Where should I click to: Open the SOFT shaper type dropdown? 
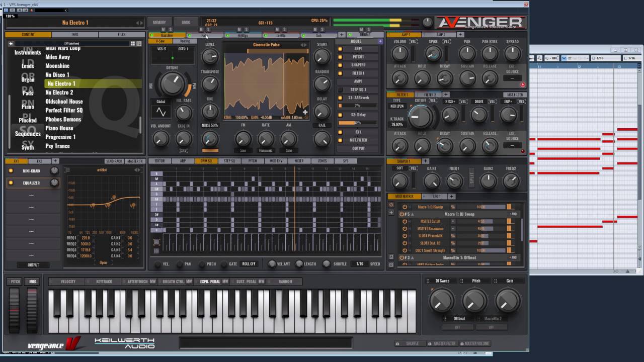399,168
